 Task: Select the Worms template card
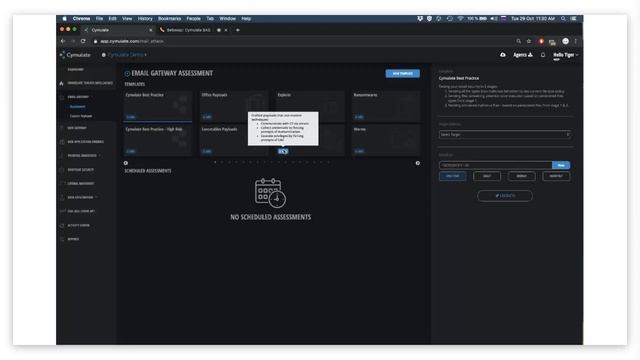(386, 140)
